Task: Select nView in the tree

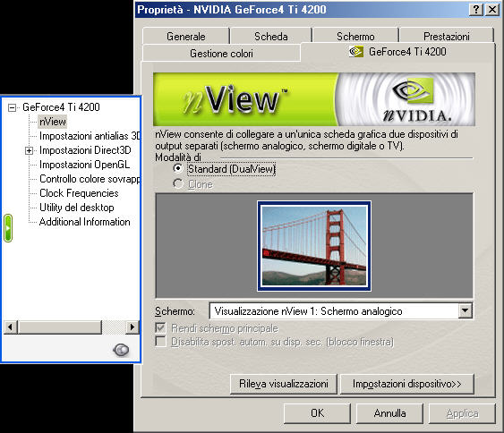Action: click(53, 122)
